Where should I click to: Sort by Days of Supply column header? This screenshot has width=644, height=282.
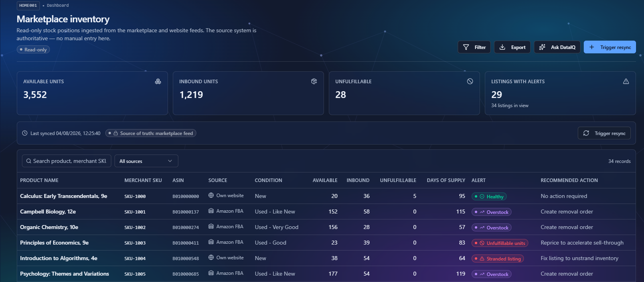[446, 180]
